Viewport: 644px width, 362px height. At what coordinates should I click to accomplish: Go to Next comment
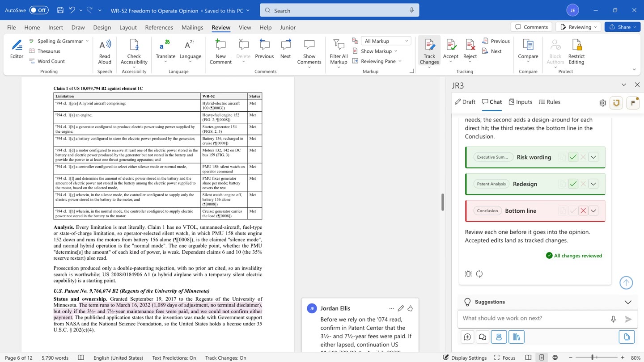click(x=285, y=49)
